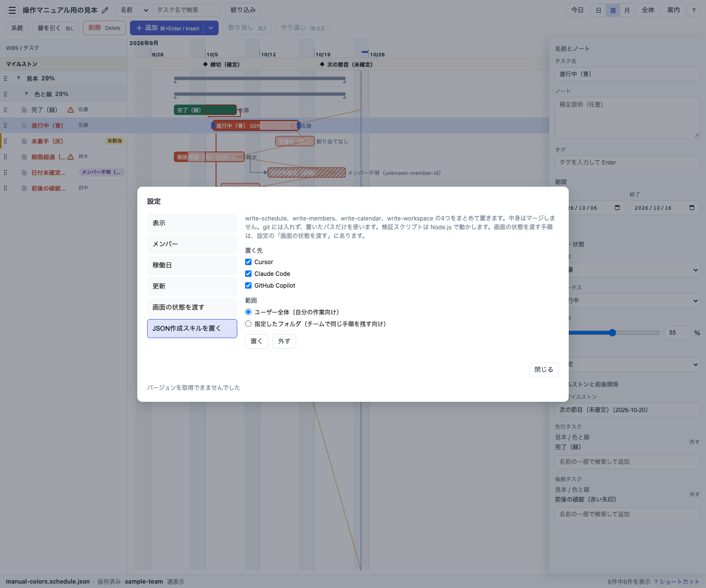Image resolution: width=706 pixels, height=588 pixels.
Task: Toggle the Cursor checkbox
Action: click(248, 262)
